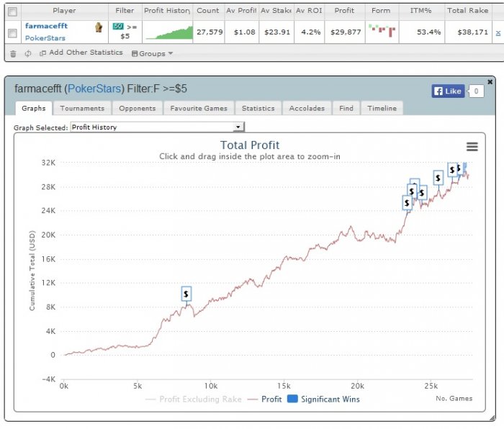Tick the farmacefft row checkbox
The width and height of the screenshot is (504, 429).
click(12, 33)
